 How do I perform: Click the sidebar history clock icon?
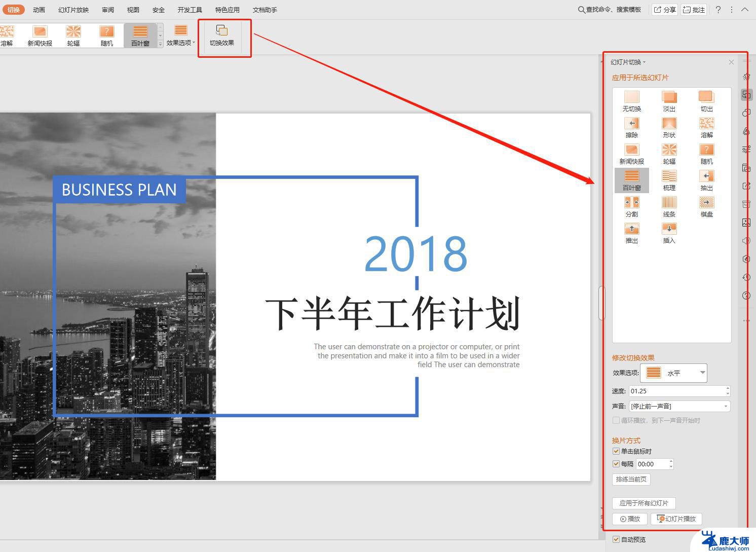tap(746, 277)
